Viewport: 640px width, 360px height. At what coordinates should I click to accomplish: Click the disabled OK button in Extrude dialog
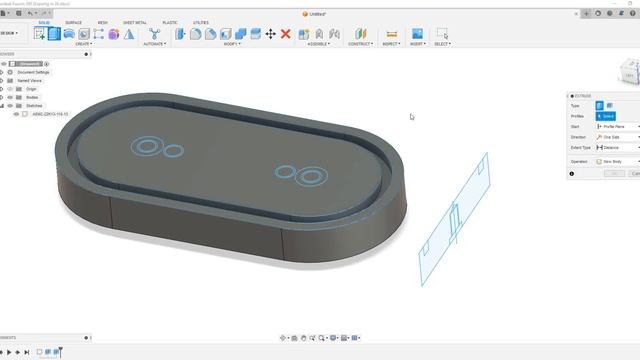click(614, 173)
